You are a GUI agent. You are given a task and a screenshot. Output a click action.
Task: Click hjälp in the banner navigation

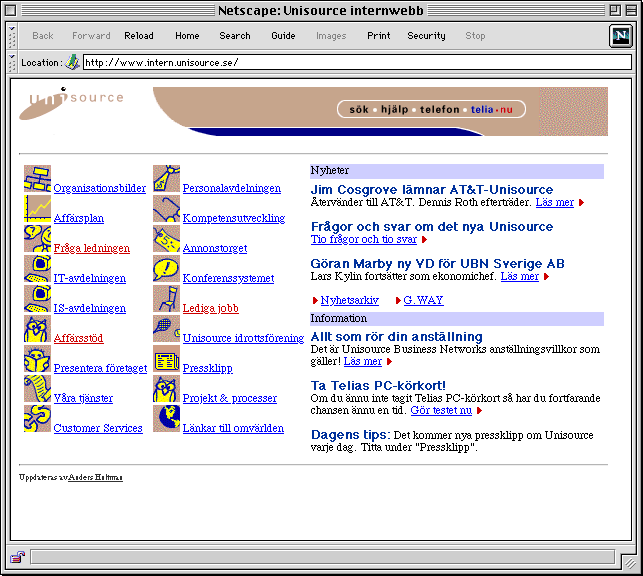click(394, 109)
